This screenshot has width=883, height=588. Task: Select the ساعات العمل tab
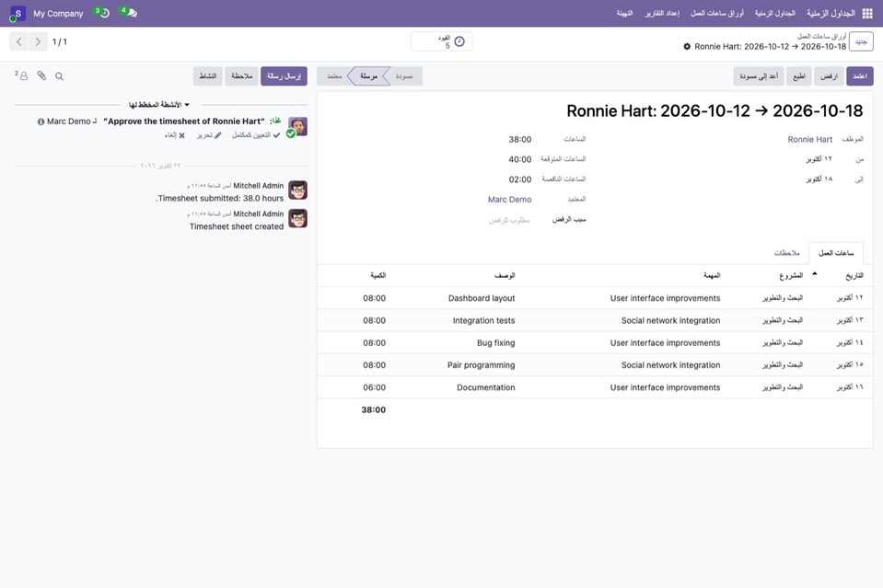pos(836,253)
